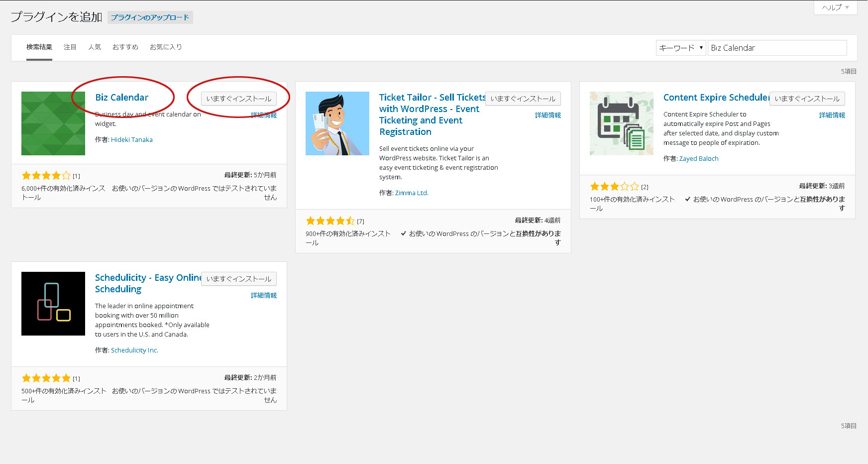Open the Ticket Tailor plugin title link
This screenshot has width=868, height=464.
432,115
